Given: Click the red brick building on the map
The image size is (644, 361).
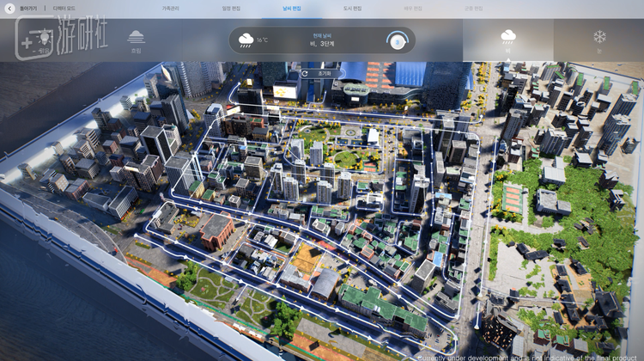Looking at the screenshot, I should [x=216, y=229].
